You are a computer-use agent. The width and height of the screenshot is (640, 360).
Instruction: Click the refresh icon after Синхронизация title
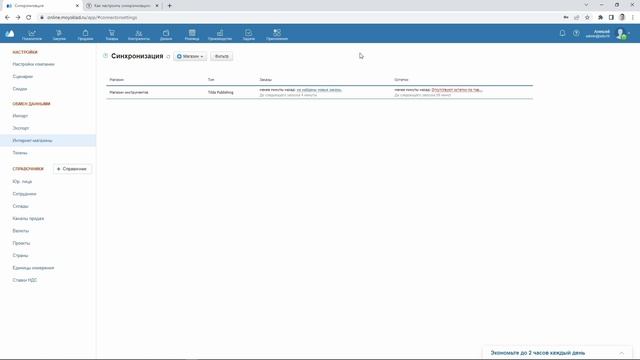(168, 57)
